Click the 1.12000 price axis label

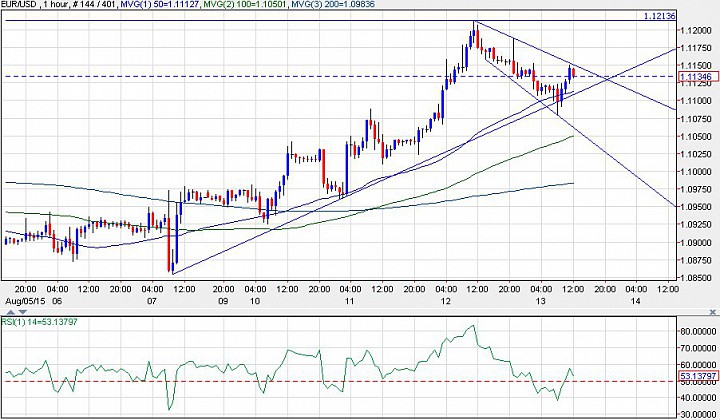[696, 30]
